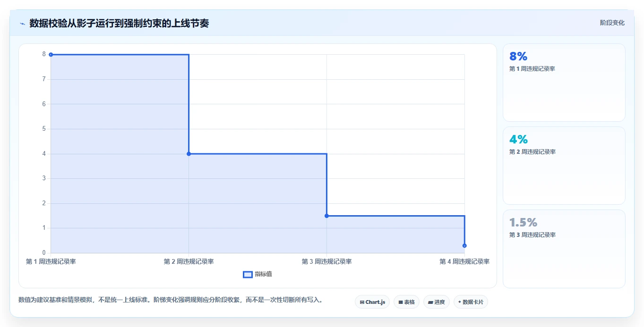Image resolution: width=644 pixels, height=327 pixels.
Task: Click the x-axis label 第 3 周违规记录率
Action: coord(326,261)
